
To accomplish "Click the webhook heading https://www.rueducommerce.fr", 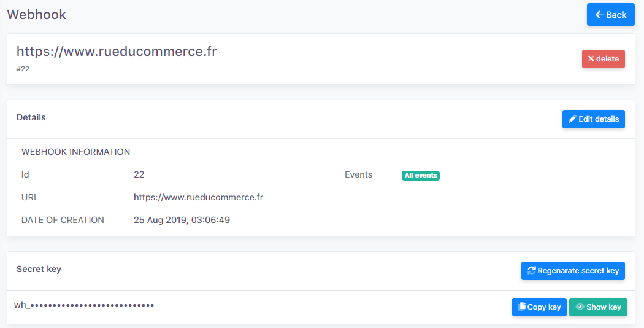I will pyautogui.click(x=117, y=52).
